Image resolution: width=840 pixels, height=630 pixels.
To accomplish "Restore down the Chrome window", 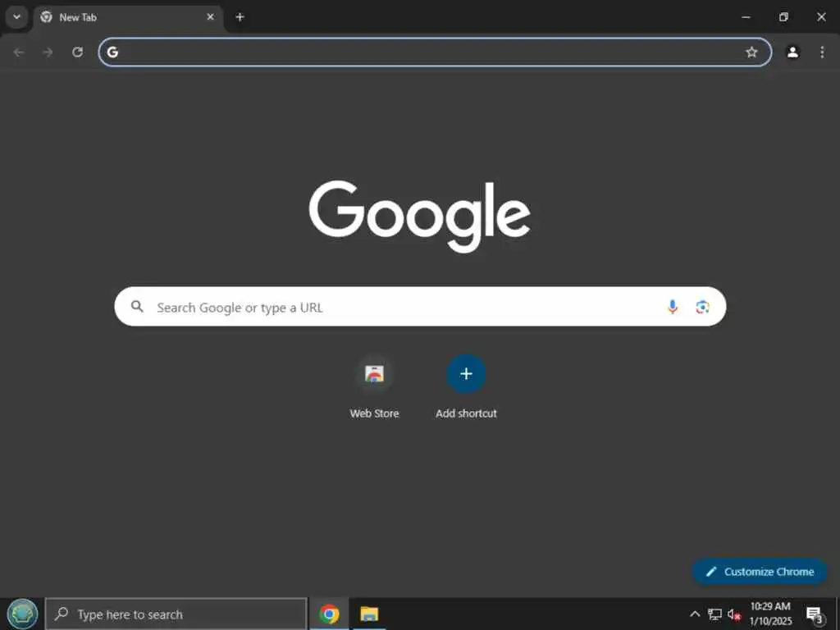I will click(x=783, y=17).
